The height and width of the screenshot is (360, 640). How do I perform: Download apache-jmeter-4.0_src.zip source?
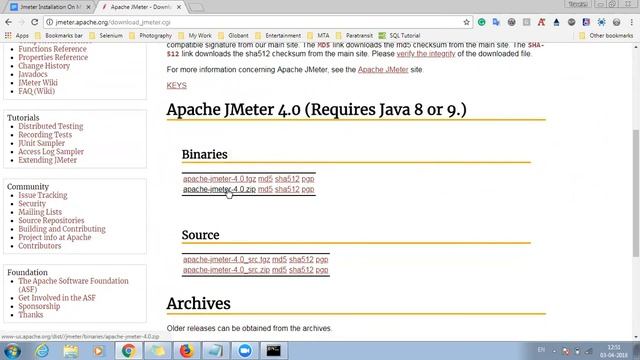[226, 270]
